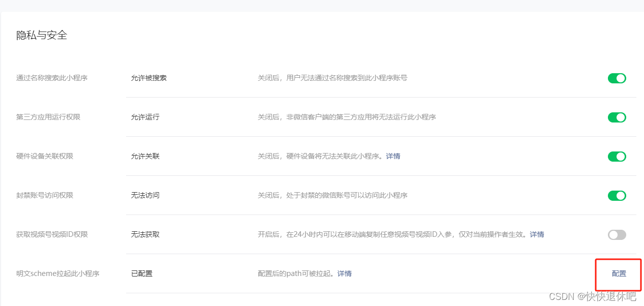This screenshot has height=306, width=644.
Task: Click 详情 beside the video ID permission description
Action: pos(537,234)
